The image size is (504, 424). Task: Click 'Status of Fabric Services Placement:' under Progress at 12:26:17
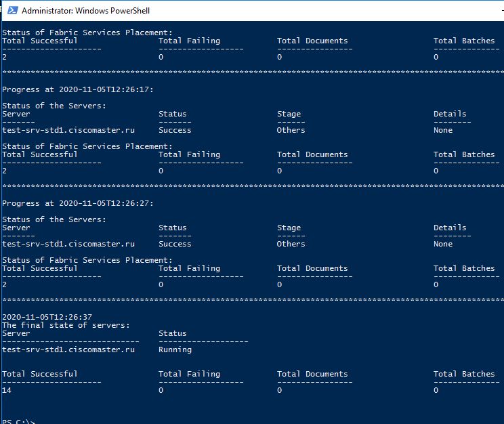(87, 146)
